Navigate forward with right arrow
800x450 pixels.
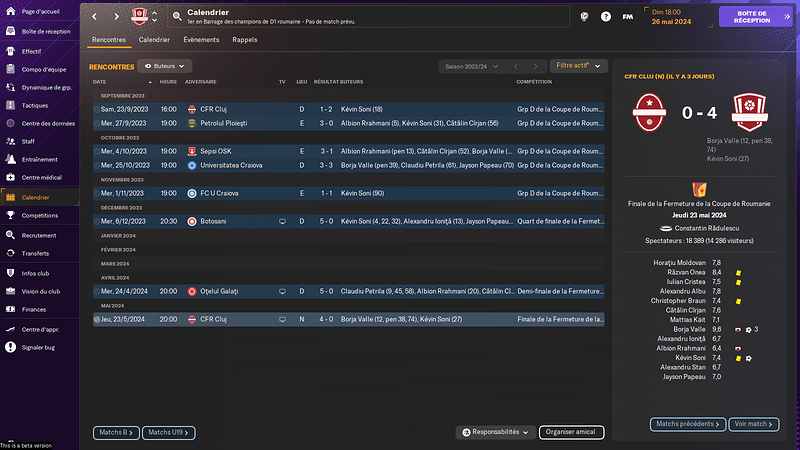pos(116,16)
